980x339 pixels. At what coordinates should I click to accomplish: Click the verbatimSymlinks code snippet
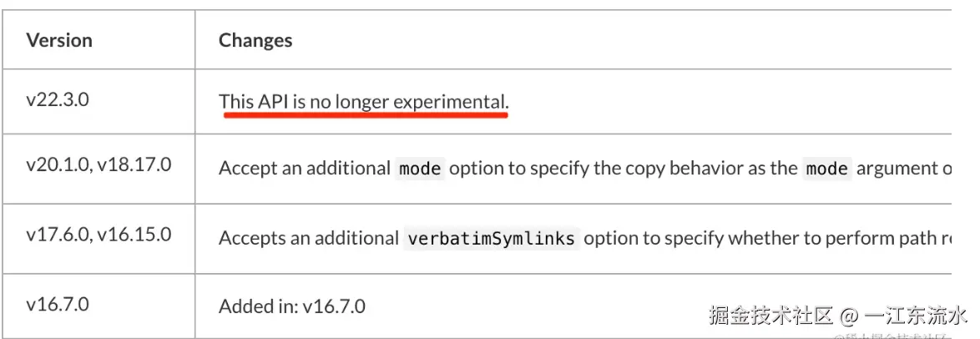pyautogui.click(x=491, y=239)
